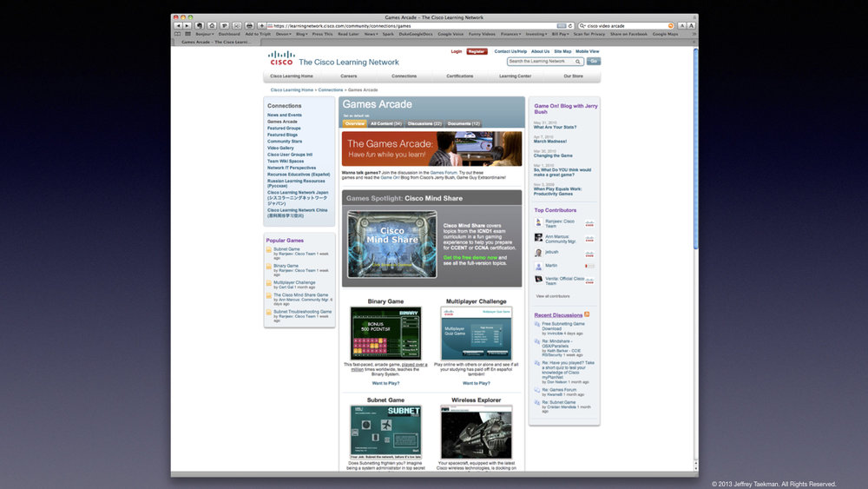Click document icon next to Binary Game in Popular Games

[269, 267]
